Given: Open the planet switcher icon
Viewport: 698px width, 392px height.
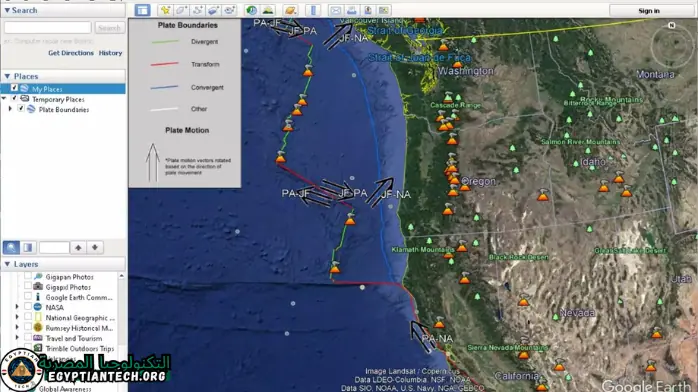Looking at the screenshot, I should tap(290, 10).
